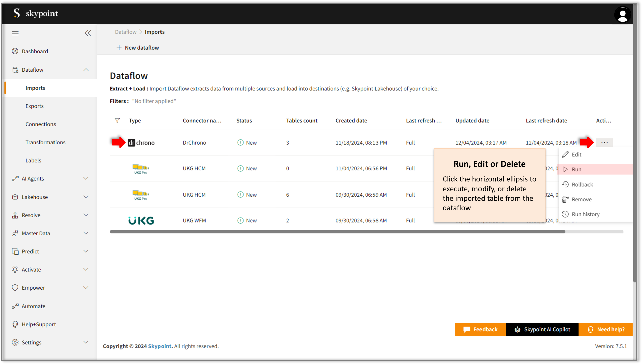Image resolution: width=642 pixels, height=364 pixels.
Task: Click the Dataflow breadcrumb link
Action: pyautogui.click(x=126, y=32)
